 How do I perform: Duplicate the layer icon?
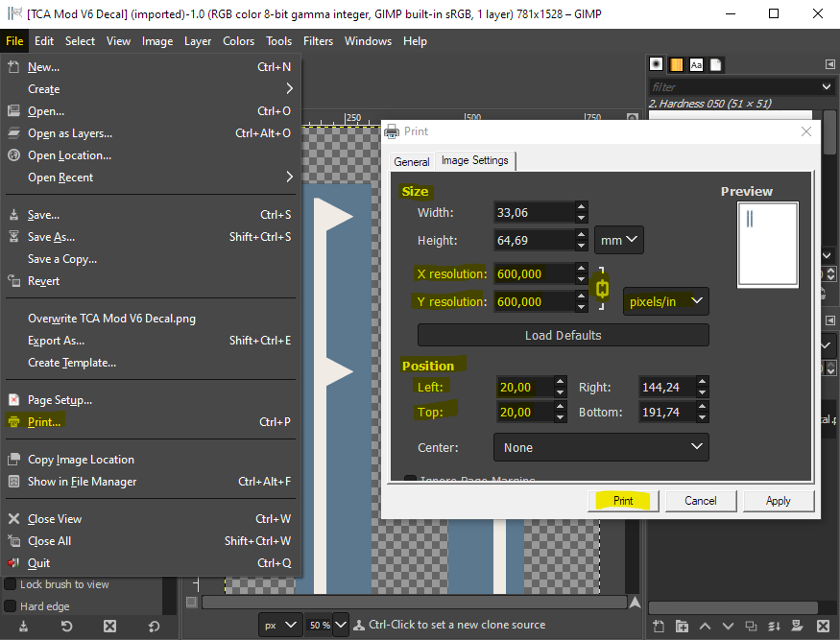(x=751, y=626)
